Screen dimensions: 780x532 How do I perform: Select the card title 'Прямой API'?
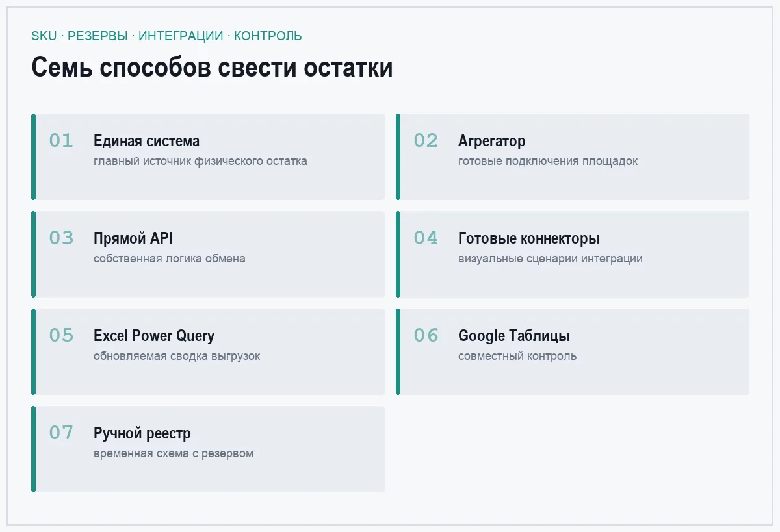point(133,238)
